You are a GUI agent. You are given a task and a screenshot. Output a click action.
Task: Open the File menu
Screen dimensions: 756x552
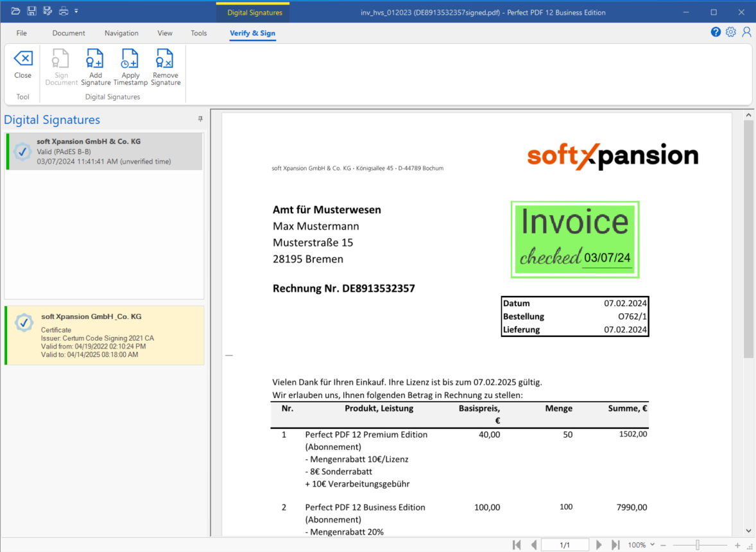pos(22,33)
